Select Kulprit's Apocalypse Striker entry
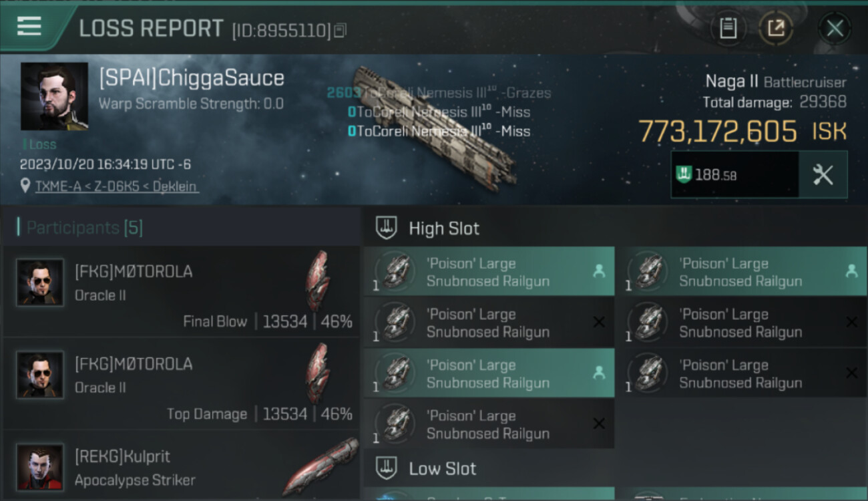Image resolution: width=868 pixels, height=501 pixels. point(182,468)
